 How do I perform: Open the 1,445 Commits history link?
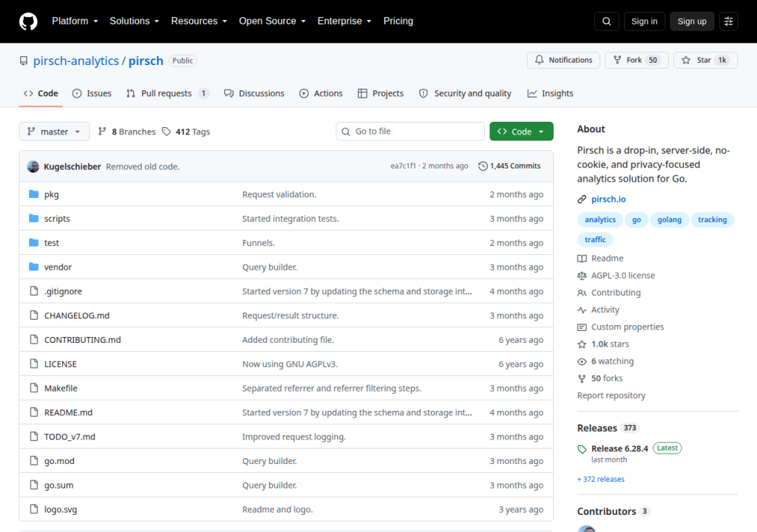pos(509,166)
